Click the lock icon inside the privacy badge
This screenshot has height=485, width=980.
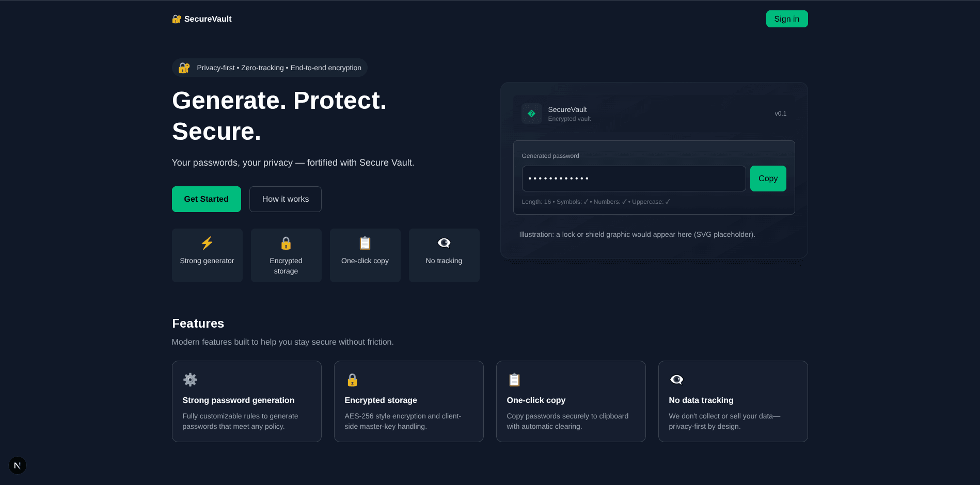pos(184,68)
